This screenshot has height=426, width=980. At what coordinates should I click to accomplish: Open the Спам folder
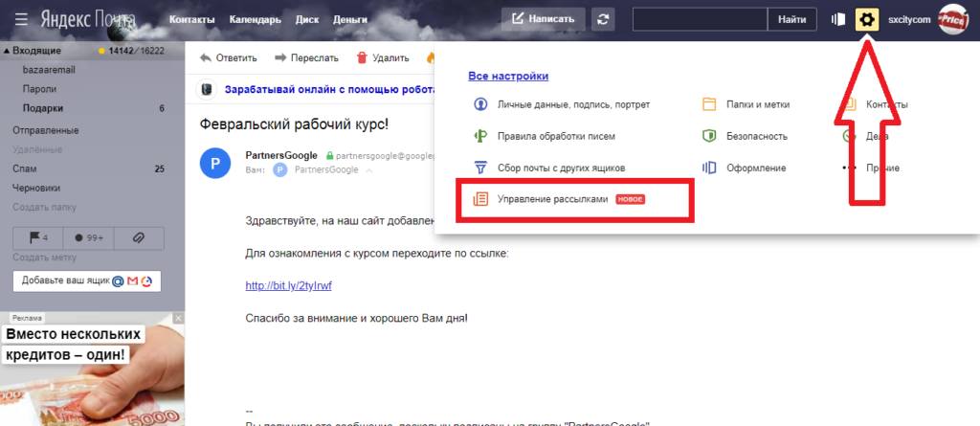[x=24, y=168]
